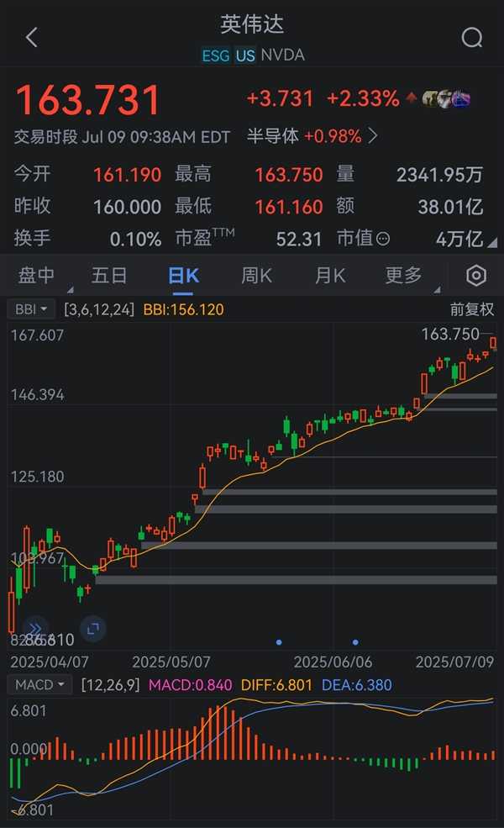This screenshot has height=828, width=504.
Task: Enter fullscreen chart via corner-bracket icon
Action: (93, 628)
